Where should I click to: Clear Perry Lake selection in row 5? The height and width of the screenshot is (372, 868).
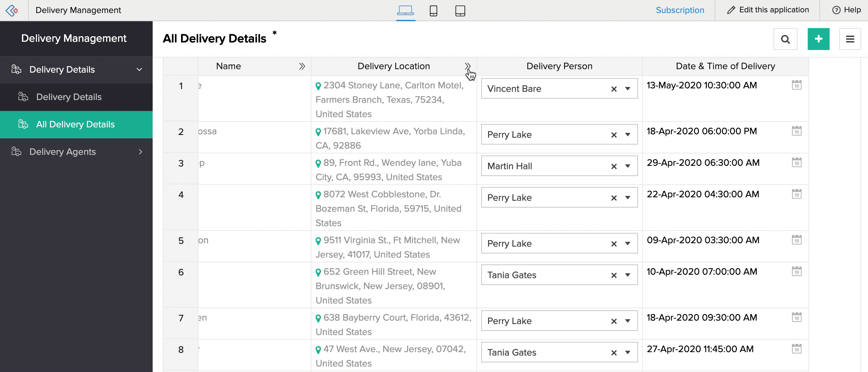coord(614,244)
